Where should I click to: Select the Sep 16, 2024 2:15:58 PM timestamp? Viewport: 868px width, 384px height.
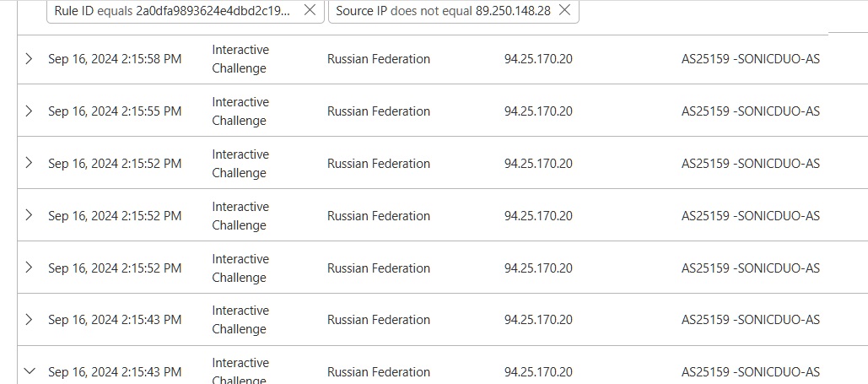[x=115, y=59]
